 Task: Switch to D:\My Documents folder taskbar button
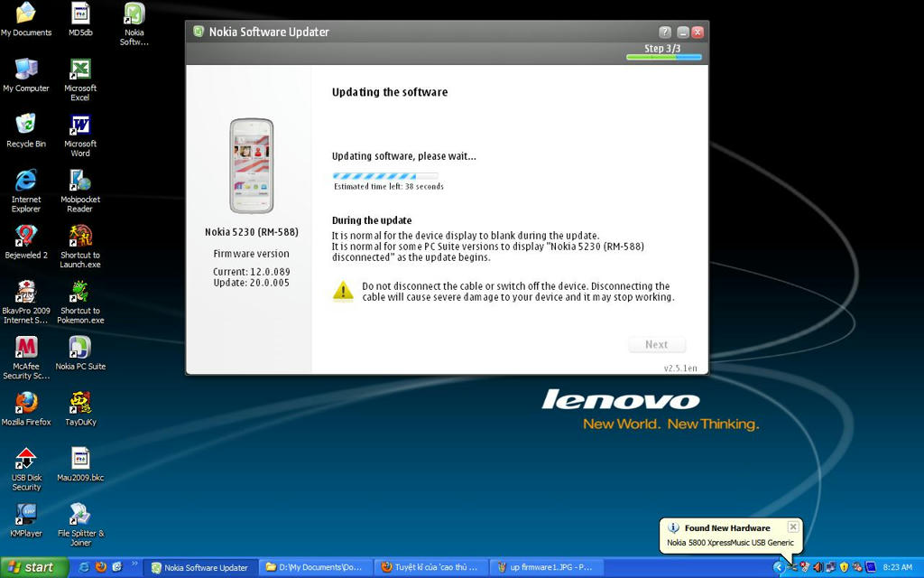[315, 567]
